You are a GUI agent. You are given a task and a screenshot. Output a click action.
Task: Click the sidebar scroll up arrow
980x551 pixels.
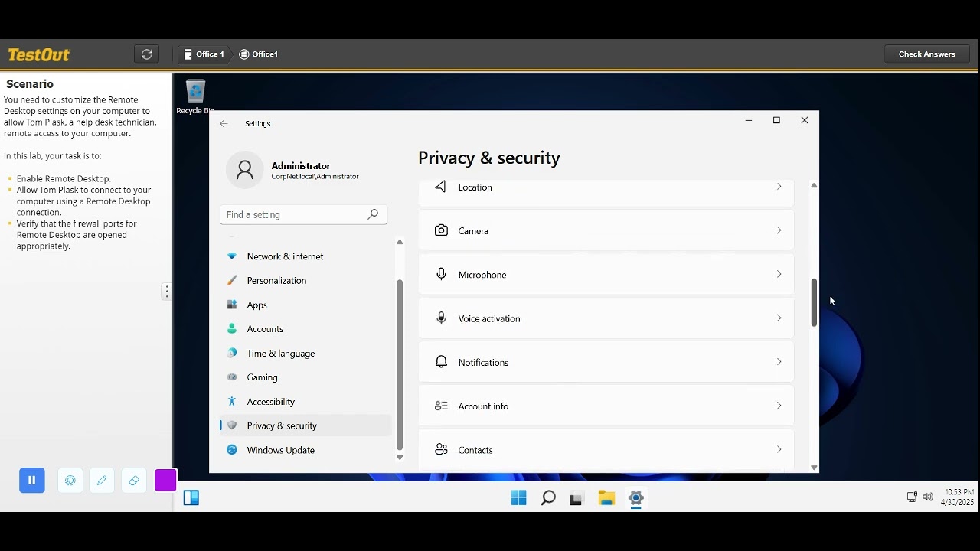click(400, 242)
